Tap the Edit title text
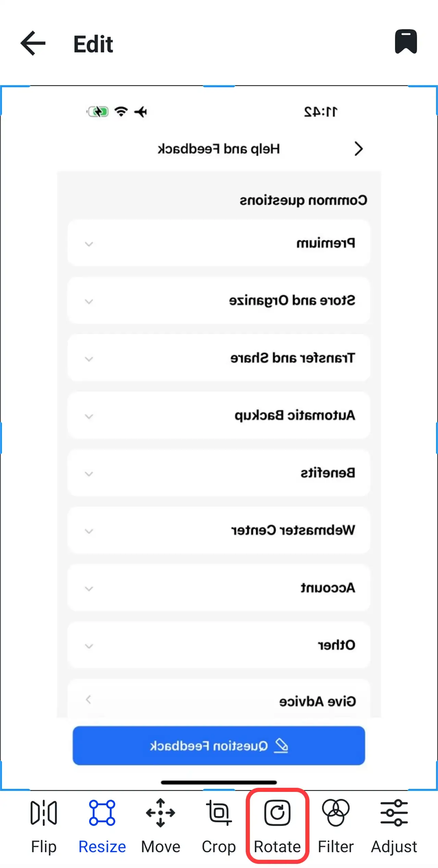 [x=93, y=44]
